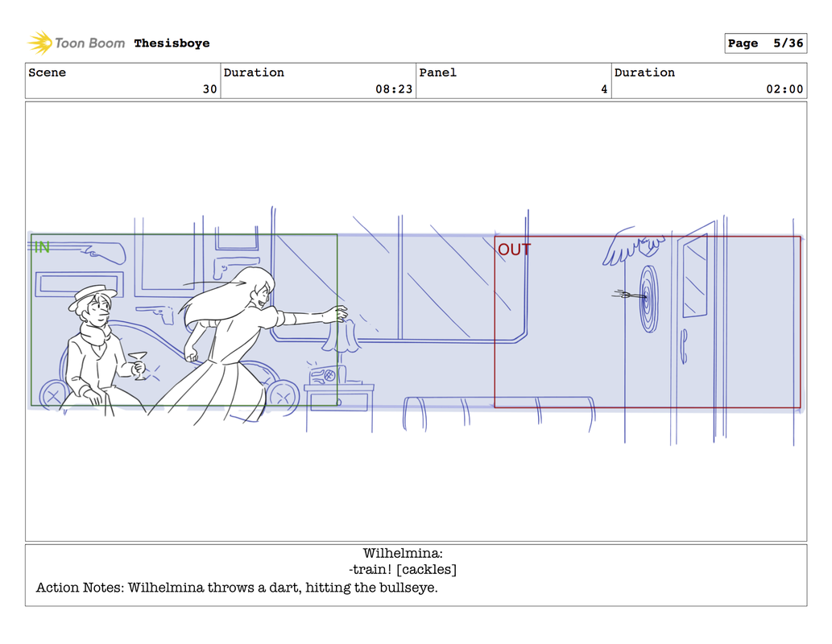This screenshot has width=832, height=644.
Task: Select the scene number '30'
Action: [x=210, y=89]
